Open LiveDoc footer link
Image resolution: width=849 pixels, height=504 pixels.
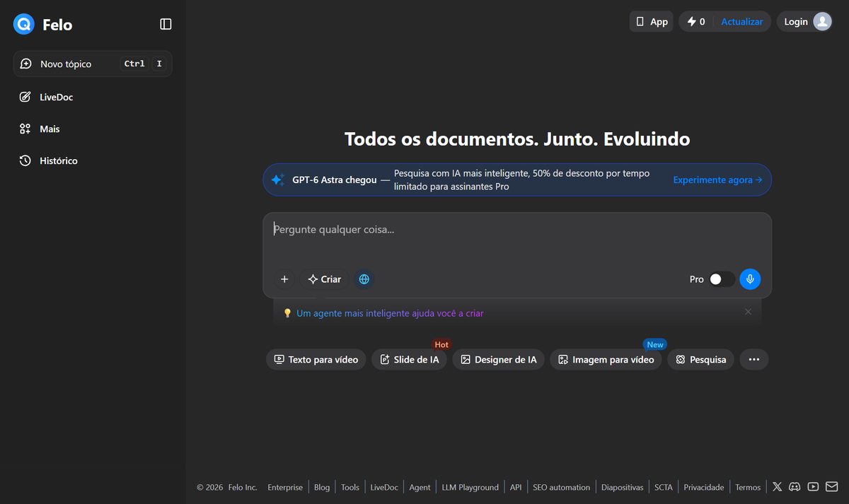pos(384,487)
